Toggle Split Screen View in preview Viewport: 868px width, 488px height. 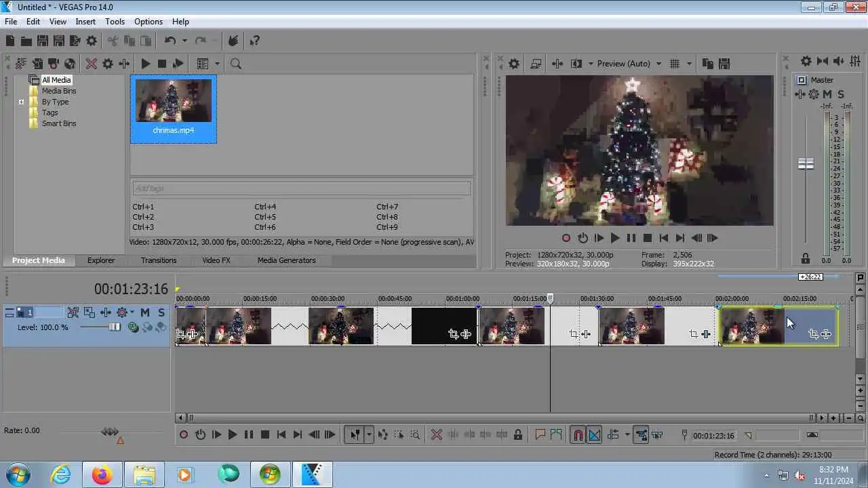pyautogui.click(x=576, y=64)
